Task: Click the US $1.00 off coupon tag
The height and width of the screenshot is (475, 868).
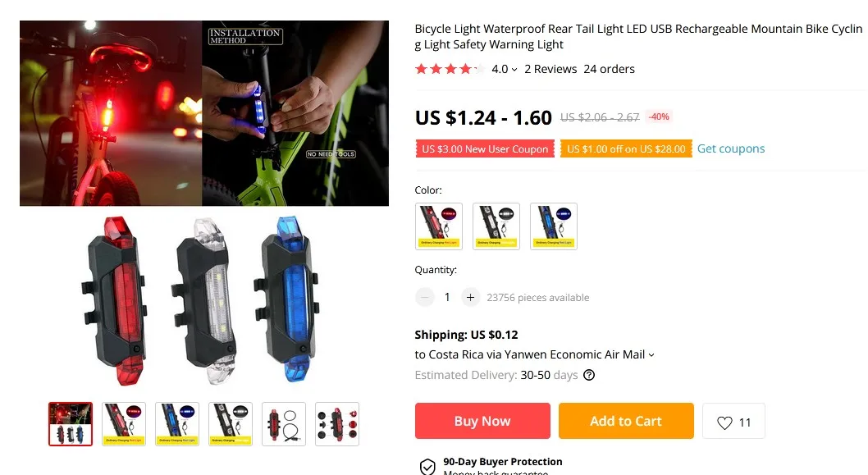Action: pos(626,149)
